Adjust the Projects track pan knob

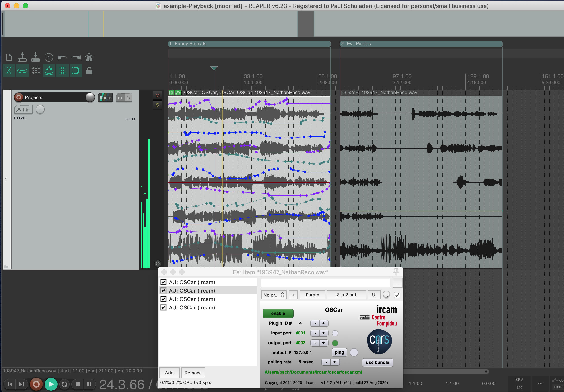tap(40, 109)
